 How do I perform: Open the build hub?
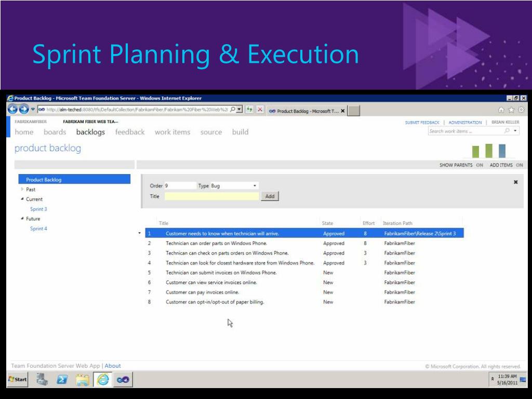click(240, 132)
